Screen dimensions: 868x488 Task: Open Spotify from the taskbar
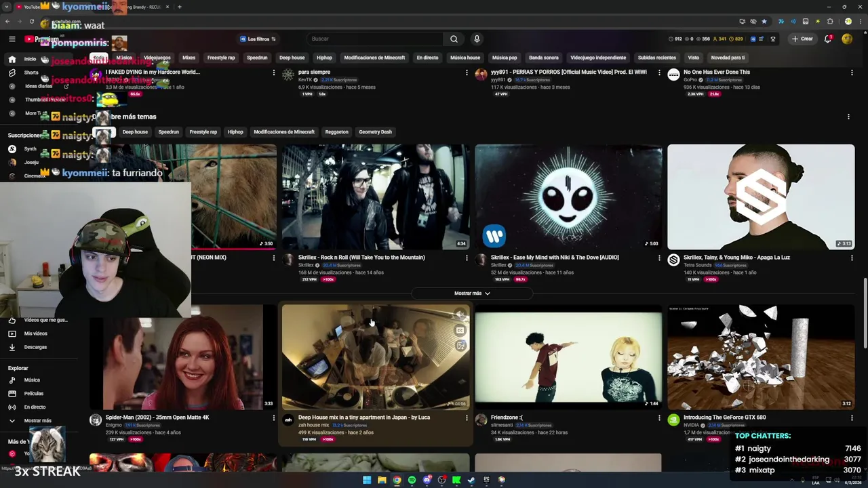click(412, 480)
